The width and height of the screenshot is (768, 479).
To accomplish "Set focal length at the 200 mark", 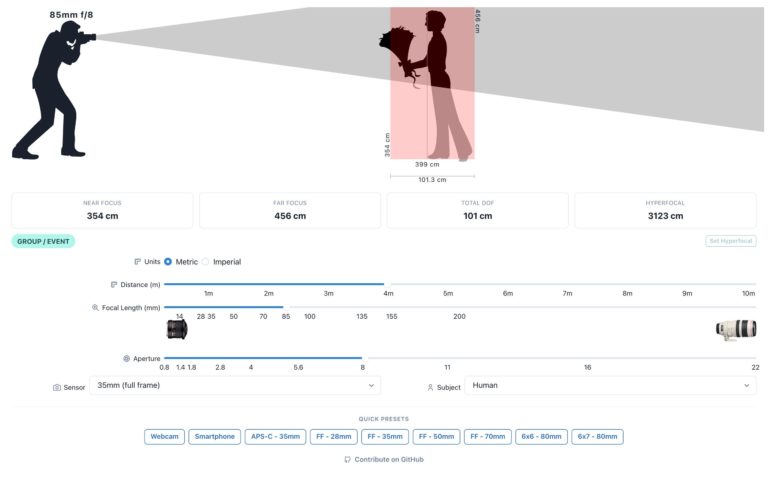I will pos(459,316).
